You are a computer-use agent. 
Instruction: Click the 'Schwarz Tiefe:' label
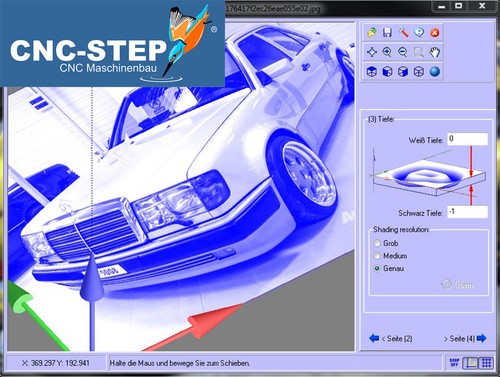point(420,213)
